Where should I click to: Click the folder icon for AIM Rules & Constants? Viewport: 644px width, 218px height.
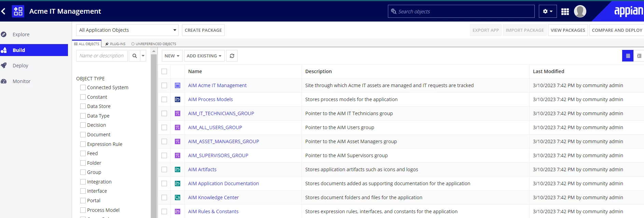tap(178, 212)
